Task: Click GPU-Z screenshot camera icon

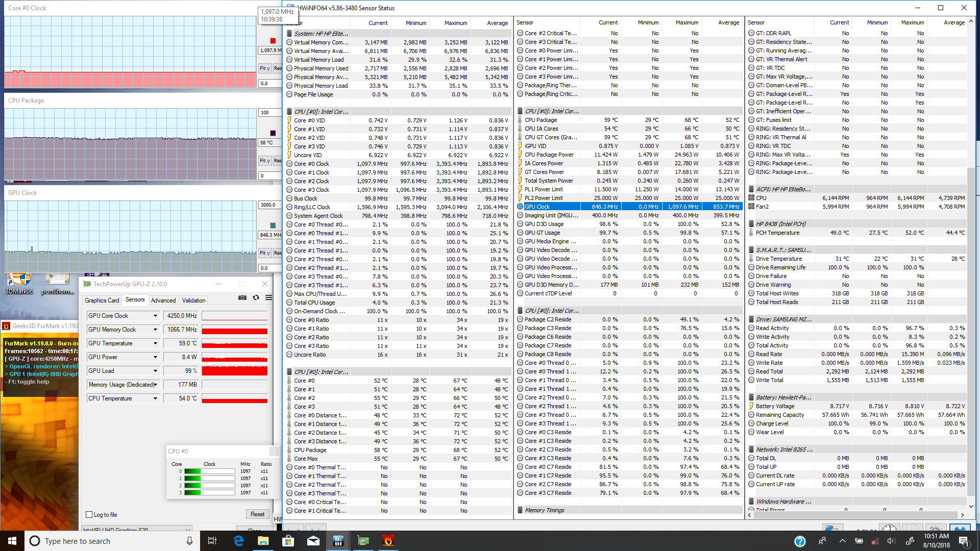Action: [242, 298]
